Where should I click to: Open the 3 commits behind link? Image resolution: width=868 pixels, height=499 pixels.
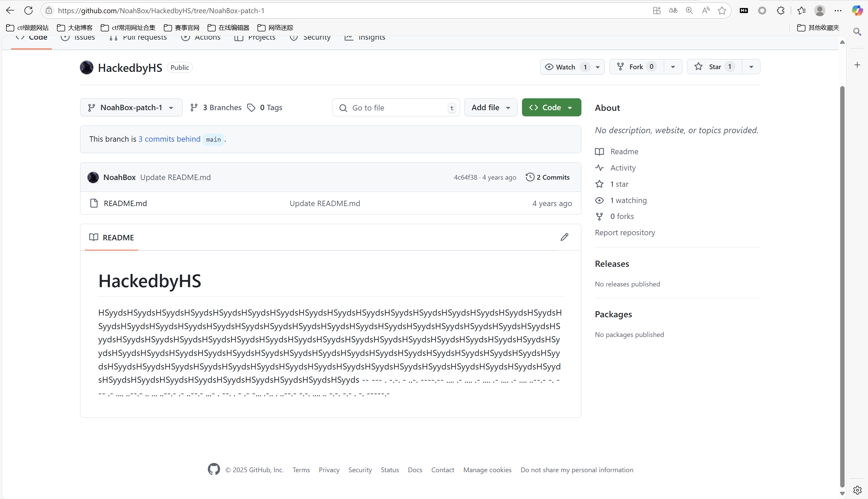point(169,139)
